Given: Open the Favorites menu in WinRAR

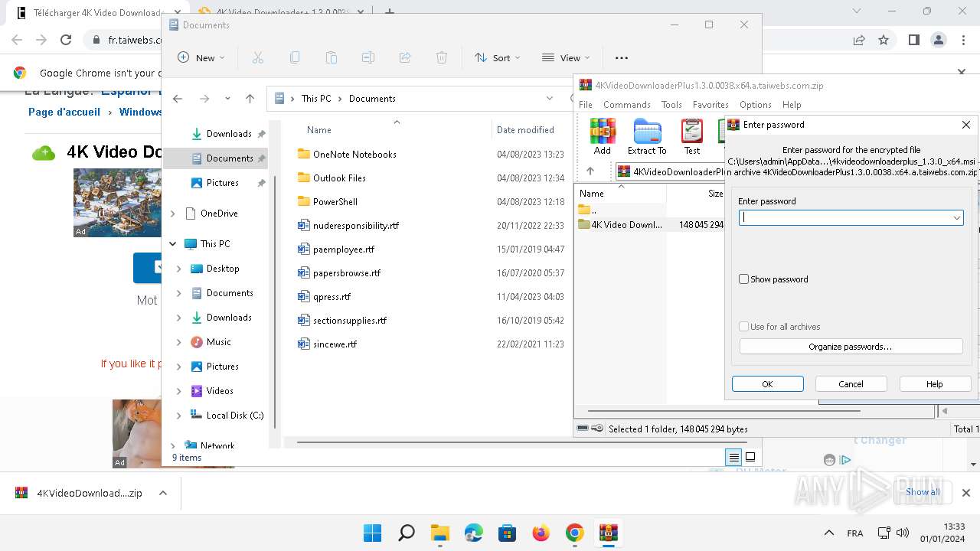Looking at the screenshot, I should click(710, 105).
